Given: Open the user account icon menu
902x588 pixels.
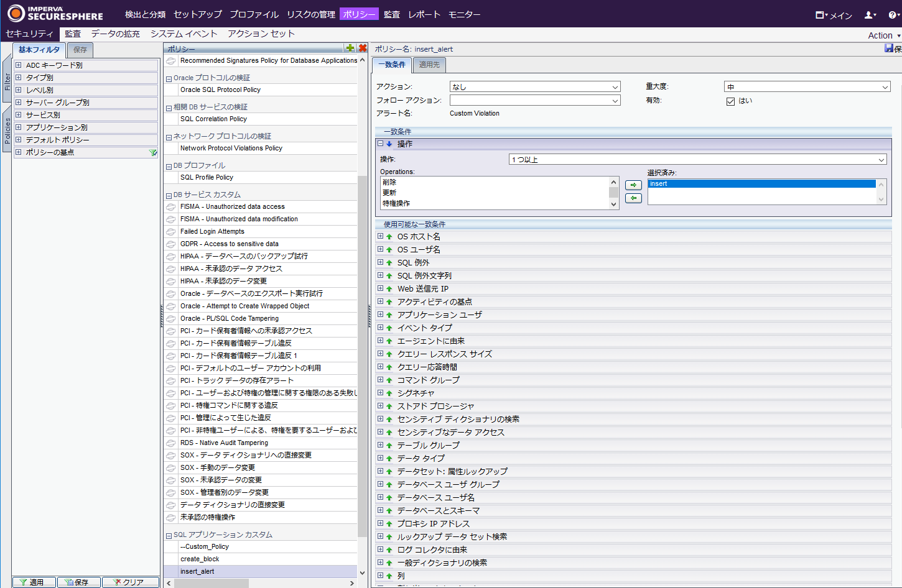Looking at the screenshot, I should click(870, 15).
